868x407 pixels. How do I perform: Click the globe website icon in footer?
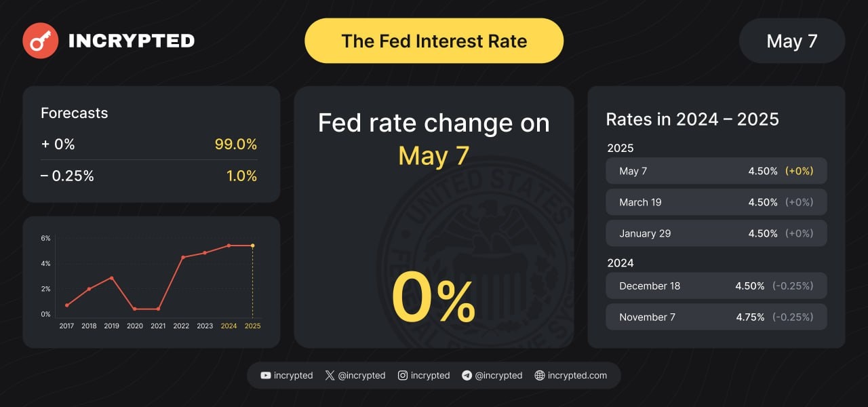[x=540, y=375]
